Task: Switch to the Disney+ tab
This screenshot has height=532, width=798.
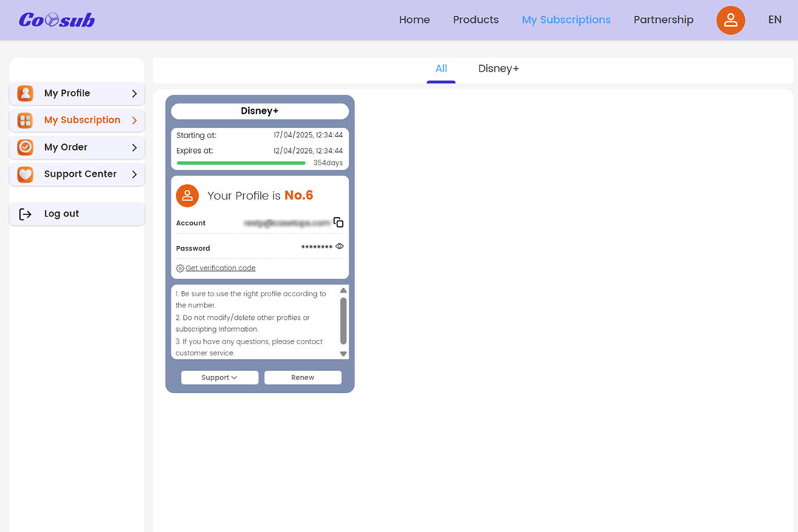Action: [x=498, y=69]
